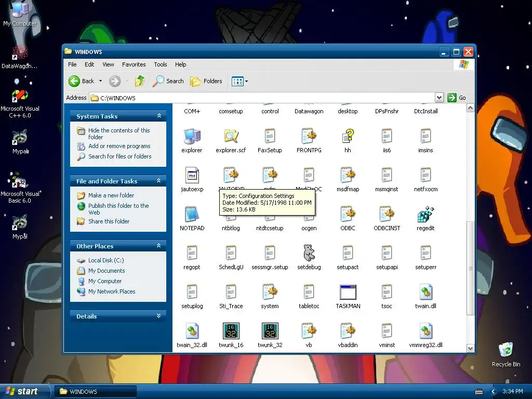Select the tabletoc file icon

(309, 292)
